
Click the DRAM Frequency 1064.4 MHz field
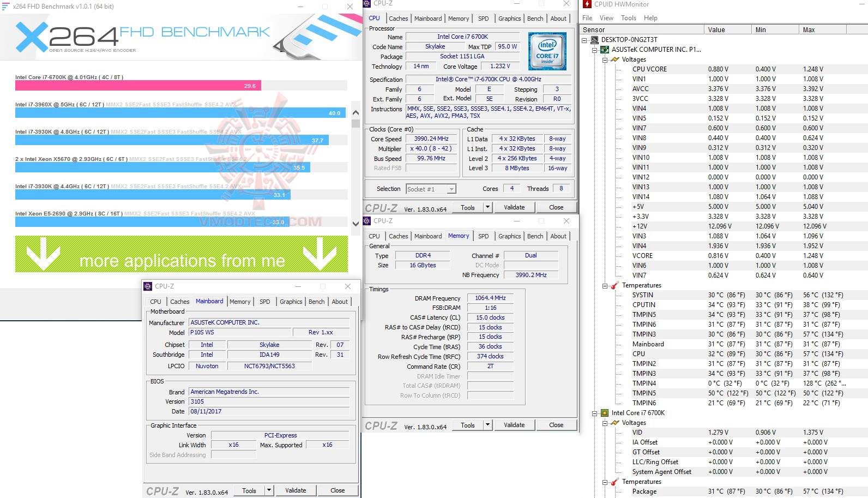(x=490, y=298)
